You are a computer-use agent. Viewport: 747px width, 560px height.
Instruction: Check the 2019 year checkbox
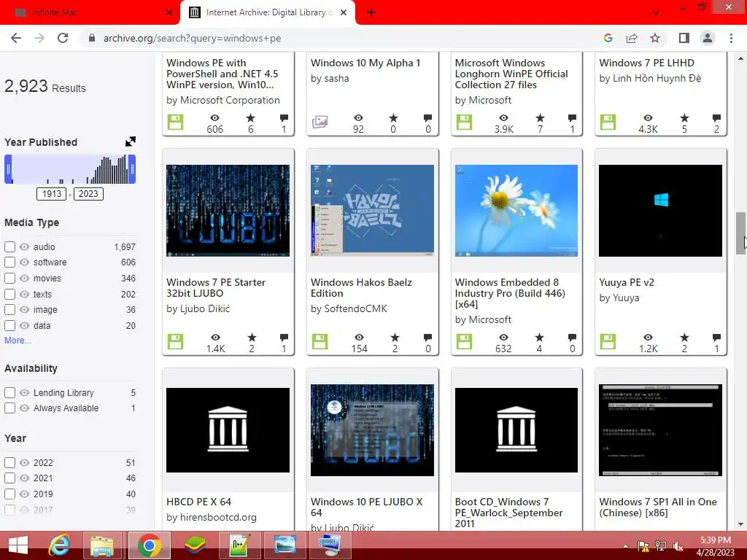tap(9, 494)
